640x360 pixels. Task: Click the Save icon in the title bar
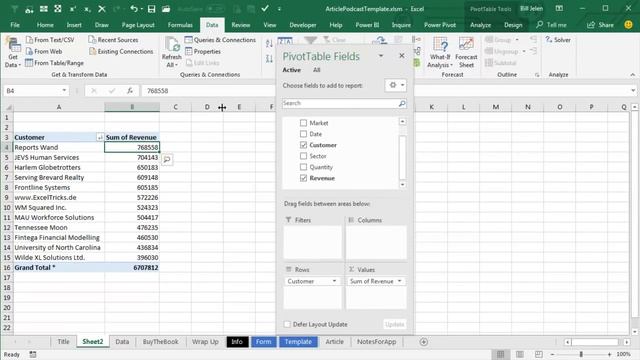coord(151,9)
